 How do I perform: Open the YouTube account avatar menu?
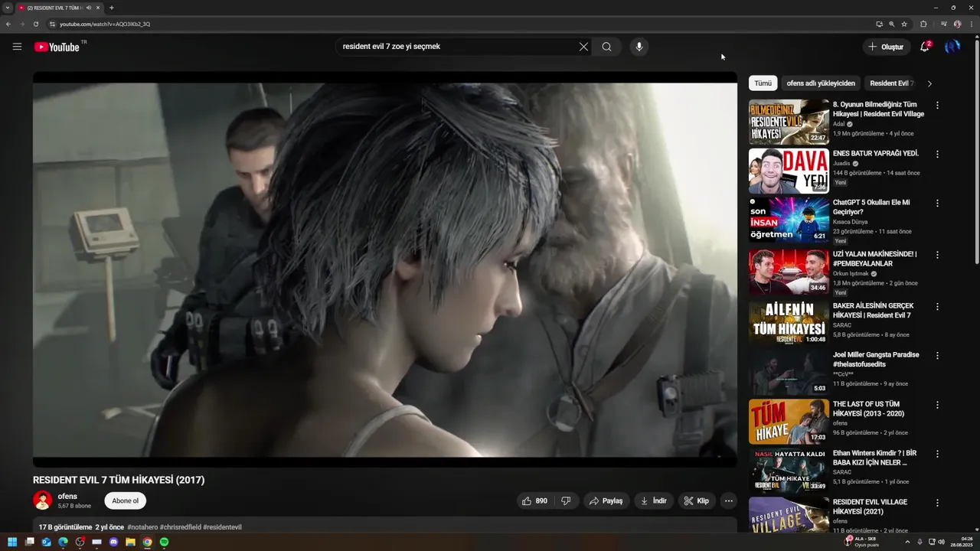point(952,47)
